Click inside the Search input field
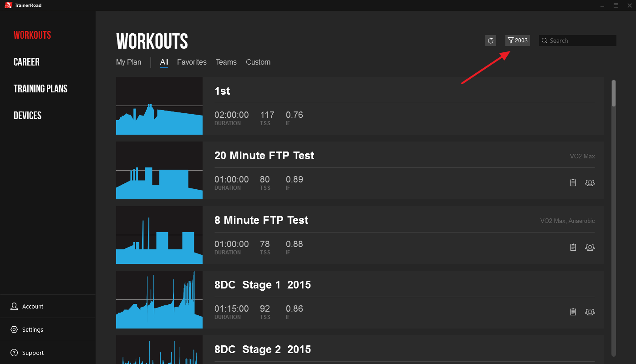 [x=578, y=40]
